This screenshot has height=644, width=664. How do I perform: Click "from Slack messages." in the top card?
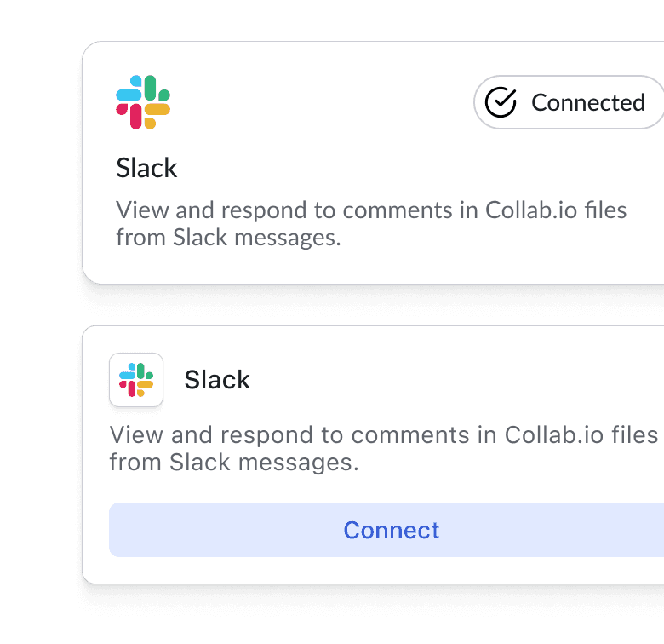[x=228, y=238]
